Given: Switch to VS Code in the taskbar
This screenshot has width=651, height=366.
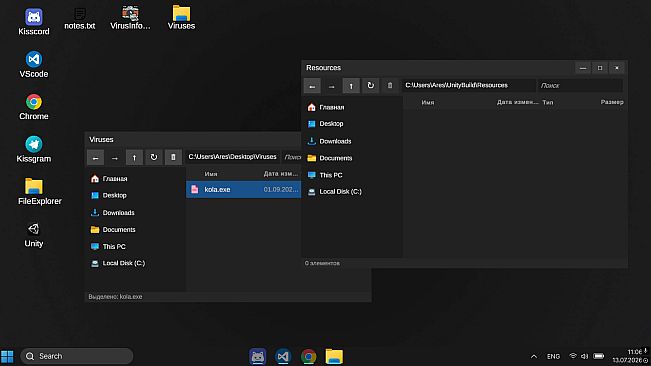Looking at the screenshot, I should pyautogui.click(x=283, y=356).
